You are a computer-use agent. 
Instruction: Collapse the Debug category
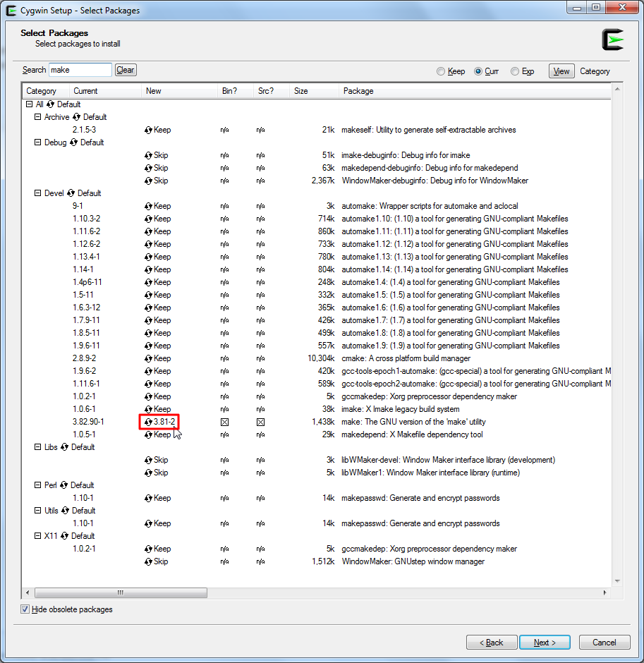pos(37,142)
